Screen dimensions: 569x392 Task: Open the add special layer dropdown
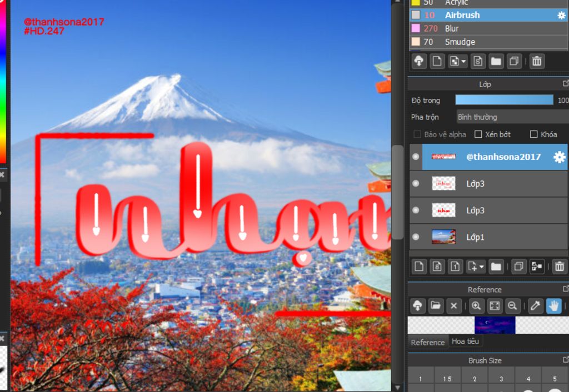click(x=476, y=267)
